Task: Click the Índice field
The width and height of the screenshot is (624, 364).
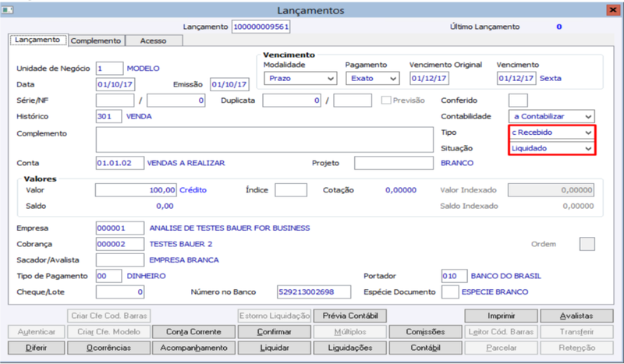Action: click(x=291, y=190)
